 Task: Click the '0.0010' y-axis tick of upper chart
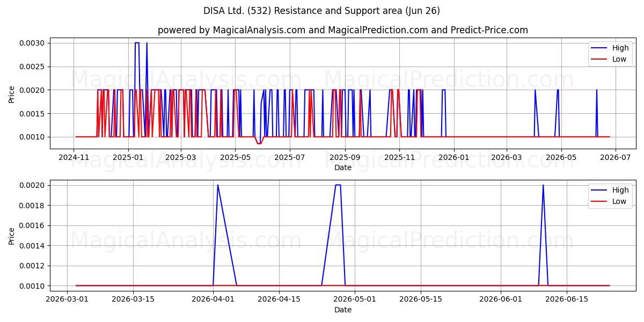[x=33, y=137]
